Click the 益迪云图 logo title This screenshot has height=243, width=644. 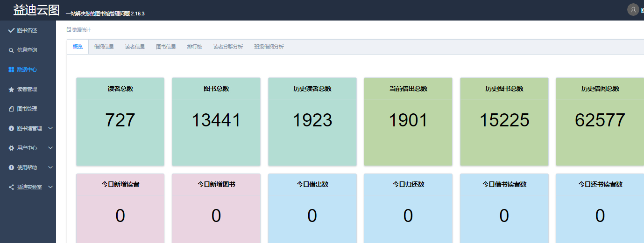coord(36,10)
